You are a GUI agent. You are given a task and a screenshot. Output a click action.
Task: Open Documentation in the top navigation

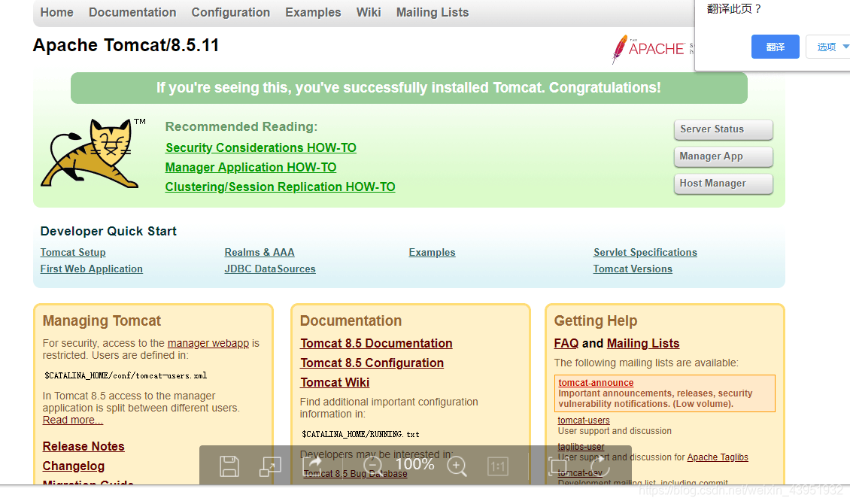coord(132,13)
